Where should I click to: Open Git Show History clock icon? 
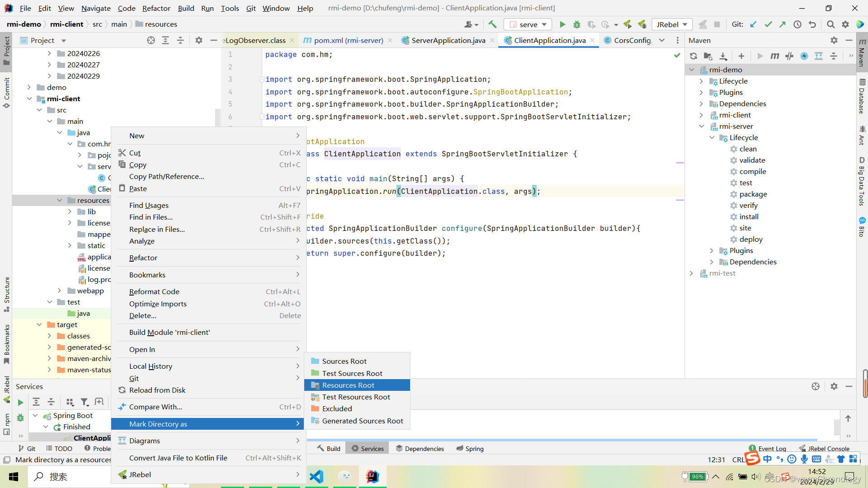[797, 24]
